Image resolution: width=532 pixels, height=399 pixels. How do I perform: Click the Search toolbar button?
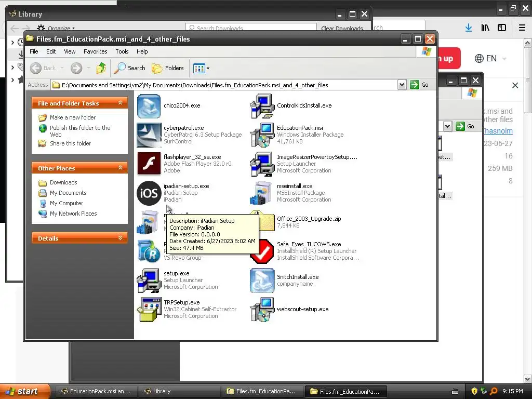[129, 68]
